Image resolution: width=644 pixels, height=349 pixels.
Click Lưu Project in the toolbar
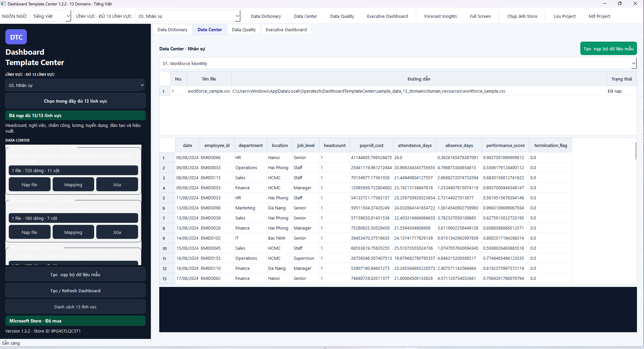click(x=565, y=16)
